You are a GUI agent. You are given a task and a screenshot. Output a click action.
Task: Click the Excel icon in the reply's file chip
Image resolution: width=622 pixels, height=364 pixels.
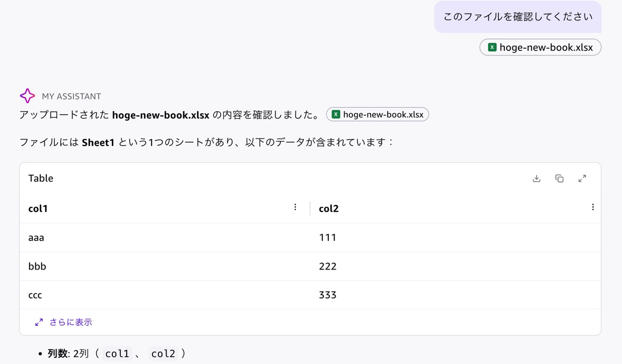coord(336,114)
